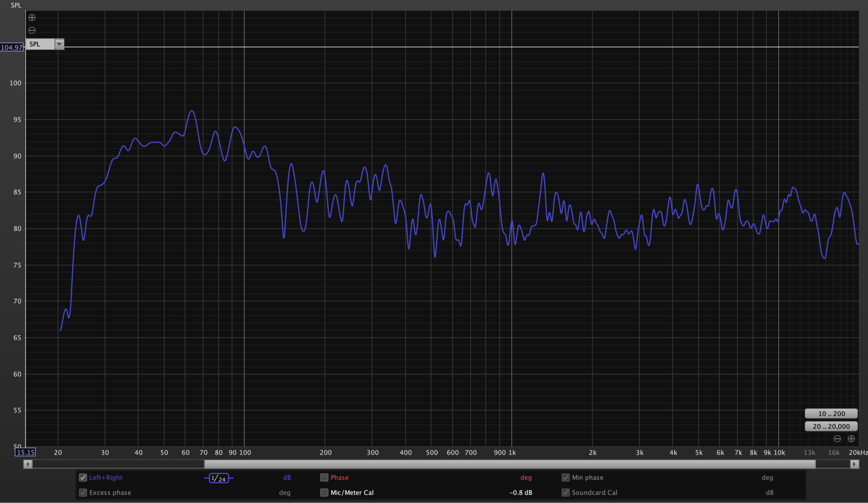This screenshot has height=503, width=868.
Task: Zoom in vertically with the top-left plus icon
Action: [32, 18]
